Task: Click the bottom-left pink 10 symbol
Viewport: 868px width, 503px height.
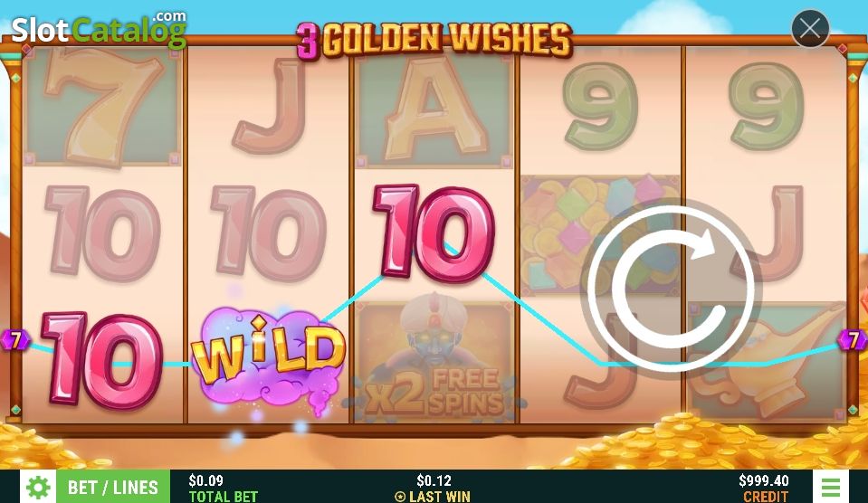Action: [x=102, y=360]
